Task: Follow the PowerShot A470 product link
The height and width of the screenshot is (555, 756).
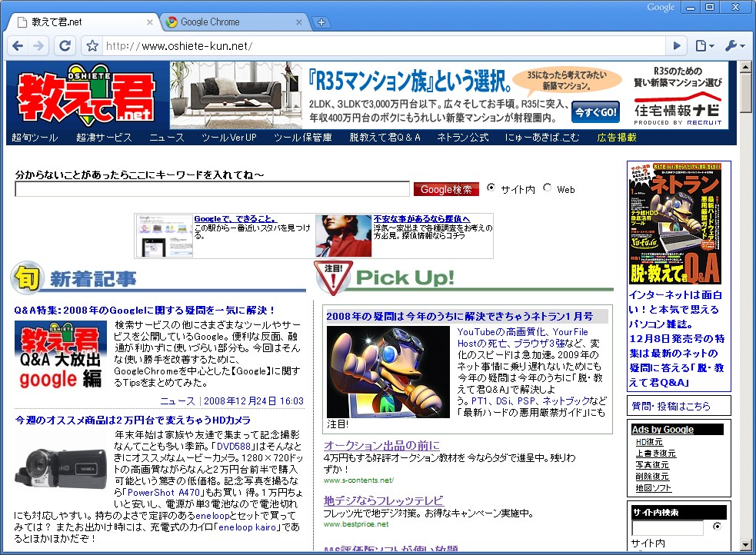Action: tap(164, 493)
